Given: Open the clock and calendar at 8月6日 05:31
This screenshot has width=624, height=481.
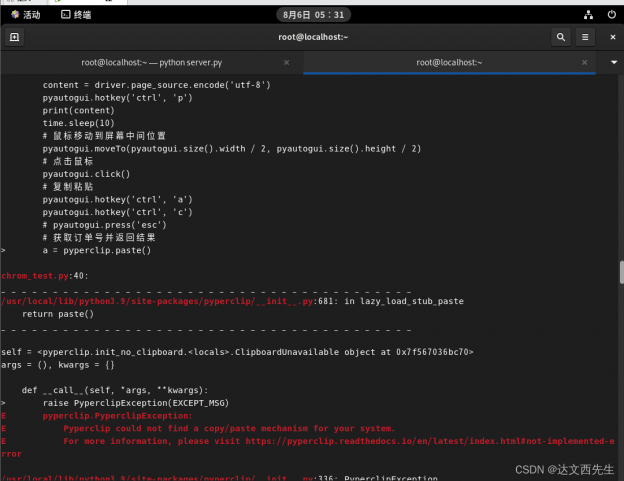Looking at the screenshot, I should tap(311, 14).
